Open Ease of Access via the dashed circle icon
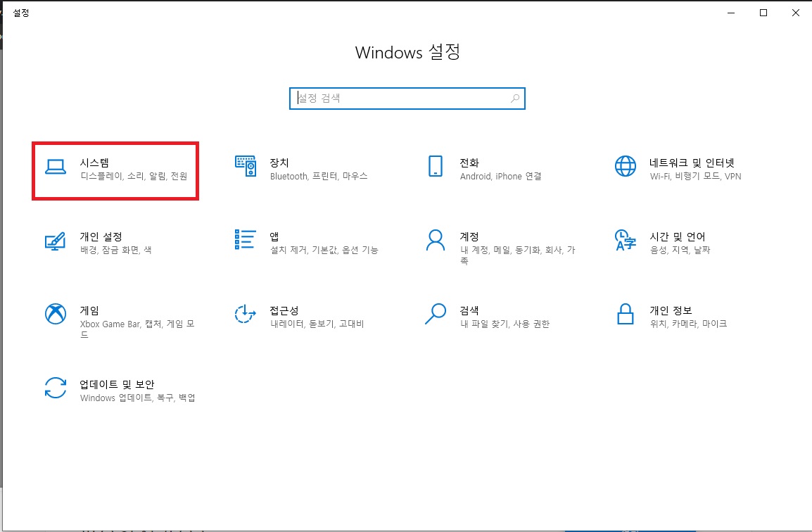 tap(245, 314)
